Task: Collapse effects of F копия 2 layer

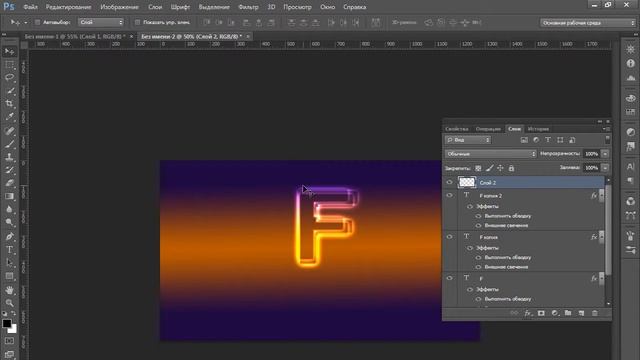Action: pyautogui.click(x=601, y=196)
